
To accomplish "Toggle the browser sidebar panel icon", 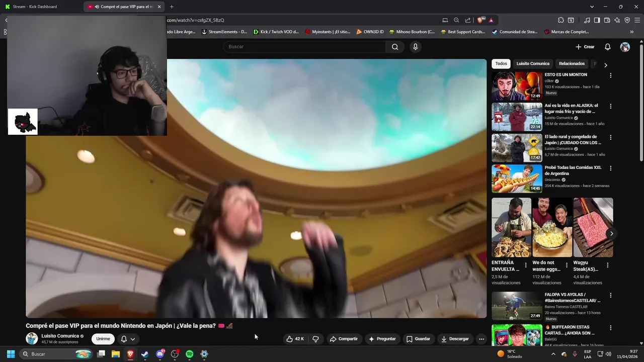I will click(x=597, y=20).
